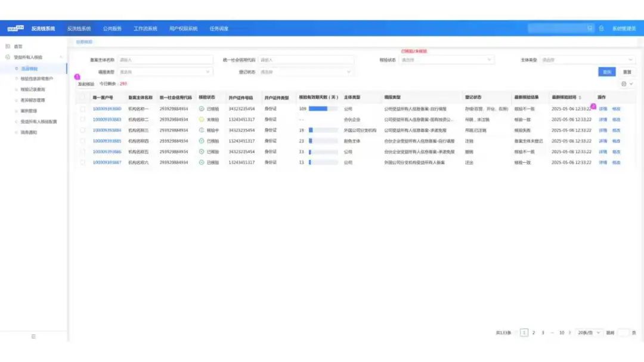Click the 统一社会信用代码 input field
Screen dimensions: 644x362
coord(306,60)
